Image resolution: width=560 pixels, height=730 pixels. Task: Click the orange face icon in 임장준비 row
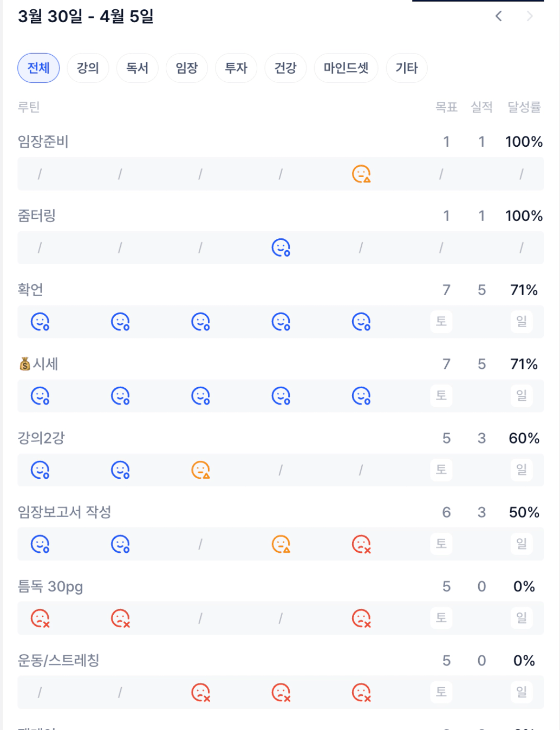pyautogui.click(x=361, y=174)
